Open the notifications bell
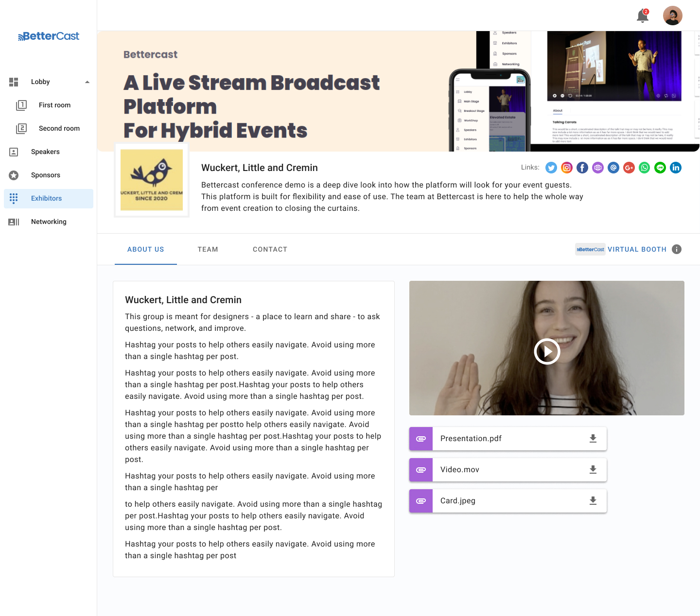The image size is (700, 616). click(642, 16)
